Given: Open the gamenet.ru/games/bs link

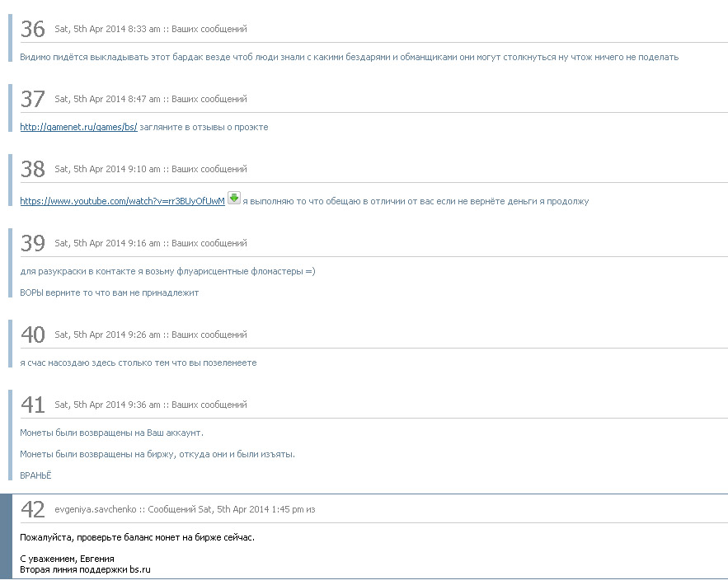Looking at the screenshot, I should pos(78,127).
